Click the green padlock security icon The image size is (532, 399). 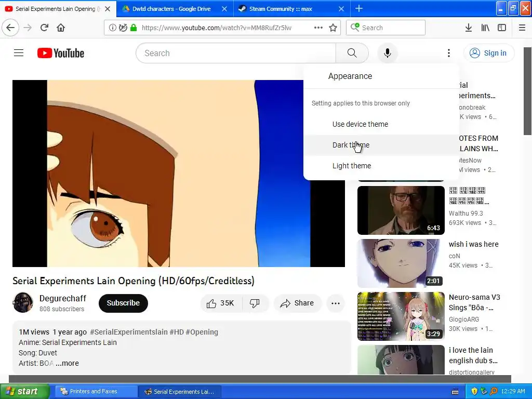click(x=134, y=28)
